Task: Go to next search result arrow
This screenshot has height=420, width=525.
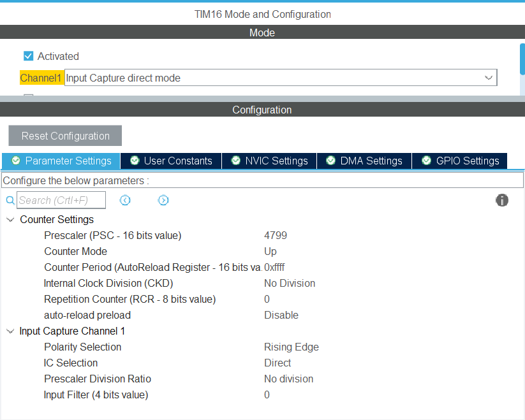Action: [163, 200]
